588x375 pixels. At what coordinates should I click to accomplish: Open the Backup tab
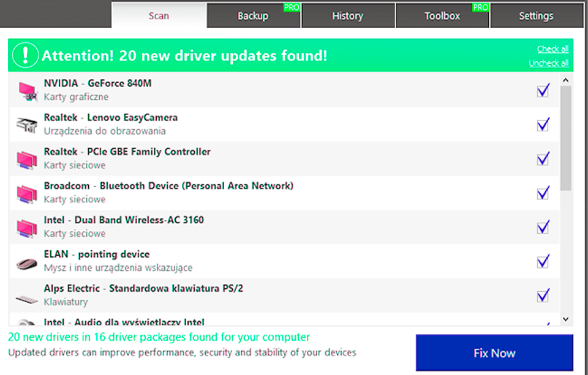point(254,15)
